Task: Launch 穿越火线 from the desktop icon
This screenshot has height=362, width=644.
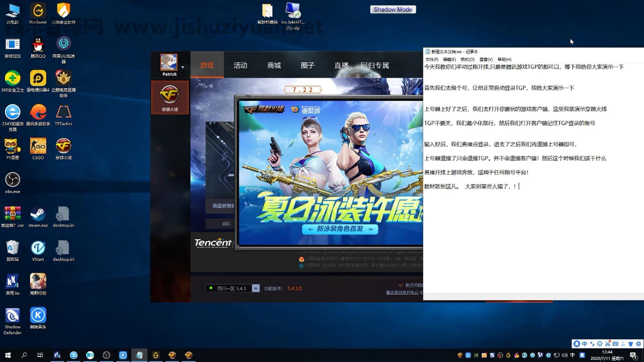Action: (63, 149)
